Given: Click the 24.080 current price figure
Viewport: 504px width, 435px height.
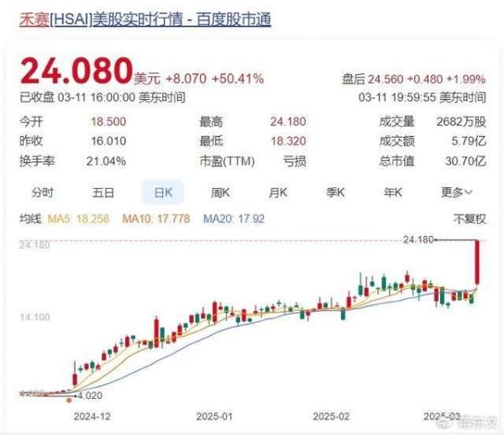Looking at the screenshot, I should click(76, 70).
